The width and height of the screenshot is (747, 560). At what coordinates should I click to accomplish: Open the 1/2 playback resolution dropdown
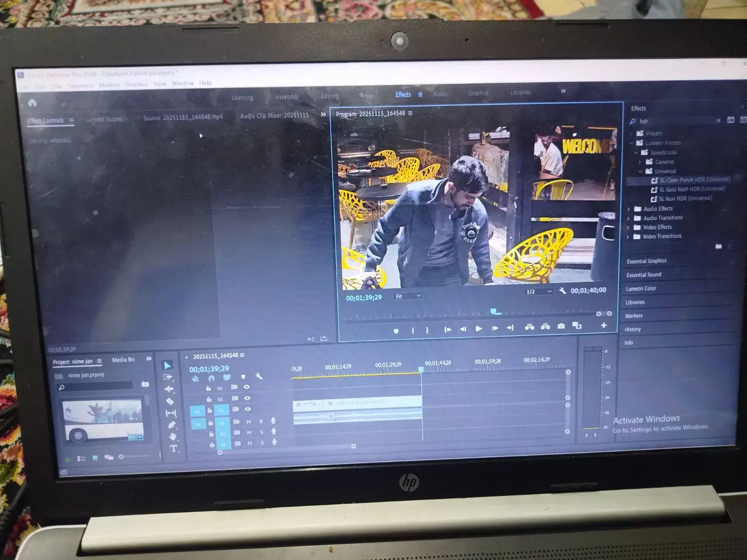[538, 292]
